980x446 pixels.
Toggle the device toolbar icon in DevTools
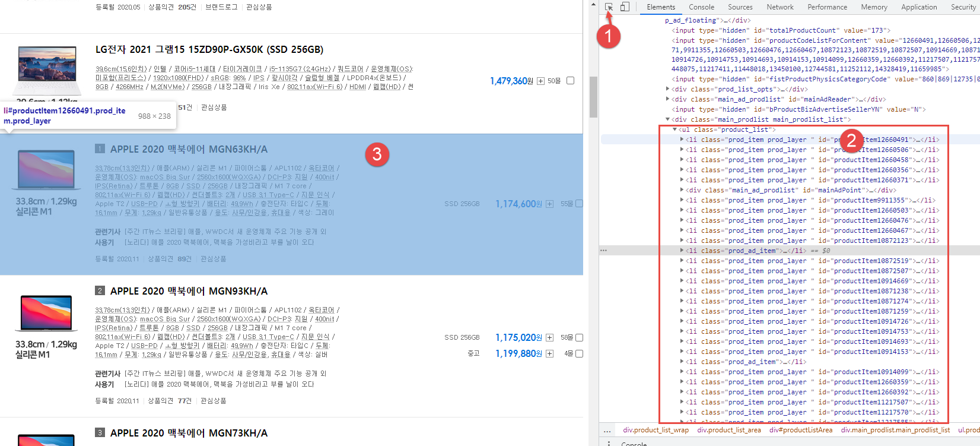(625, 7)
